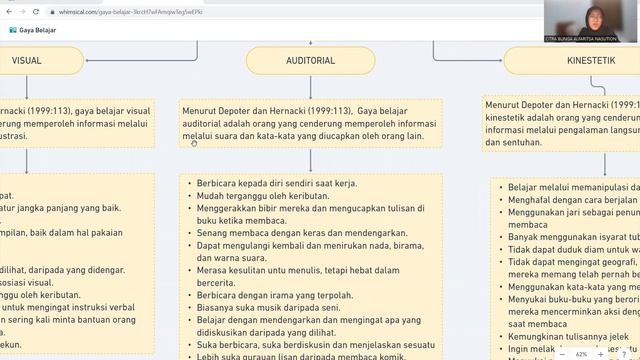The width and height of the screenshot is (640, 360).
Task: Click the visual definition box mentioning "gaya belajar visual"
Action: (x=77, y=123)
